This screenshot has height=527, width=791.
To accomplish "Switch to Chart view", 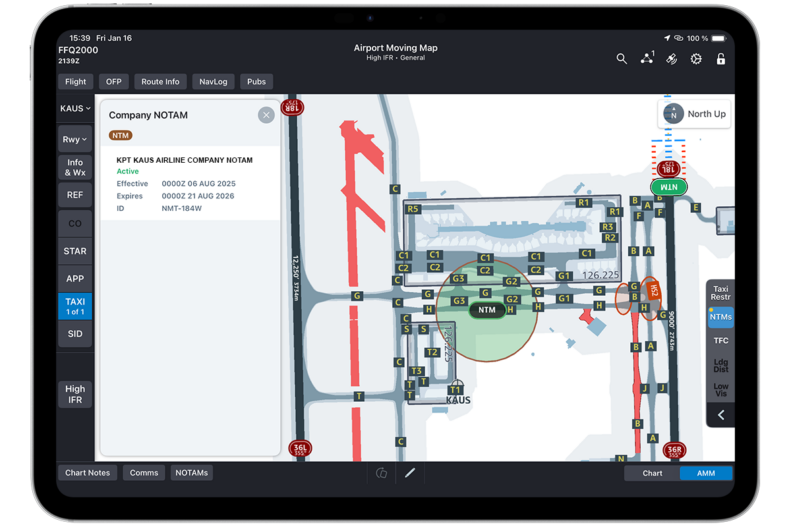I will click(652, 473).
